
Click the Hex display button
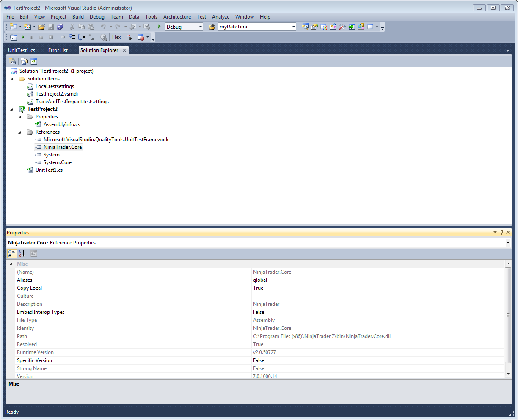coord(117,37)
